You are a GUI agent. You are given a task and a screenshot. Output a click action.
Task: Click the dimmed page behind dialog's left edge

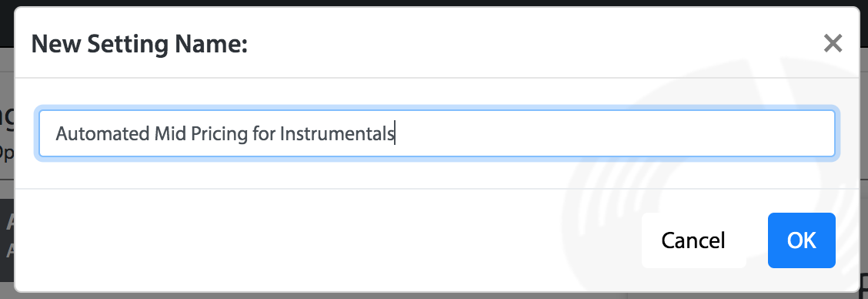[7, 166]
